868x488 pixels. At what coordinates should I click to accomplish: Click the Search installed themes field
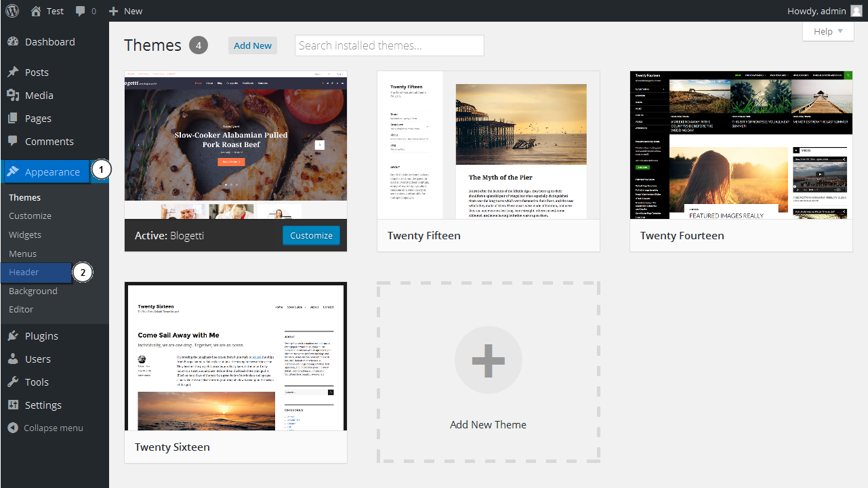390,45
